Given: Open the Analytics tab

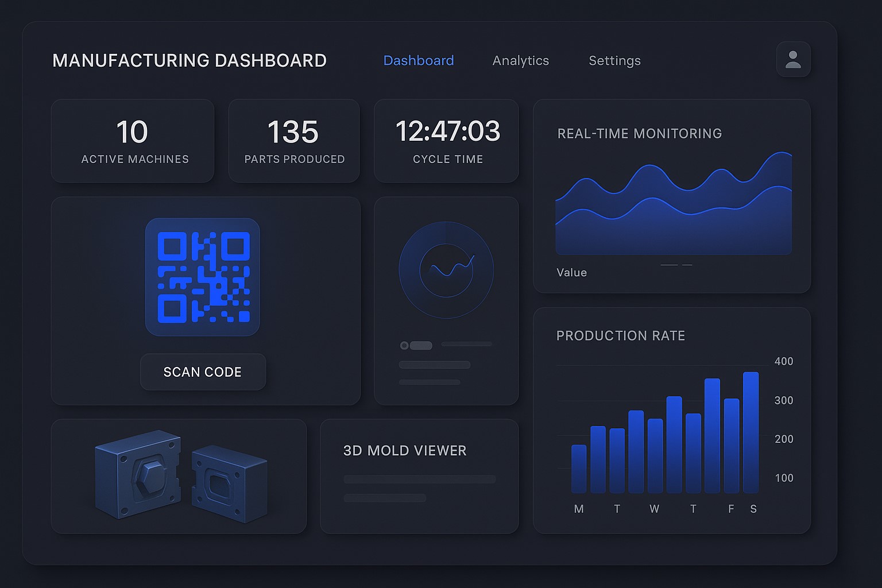Looking at the screenshot, I should point(521,60).
